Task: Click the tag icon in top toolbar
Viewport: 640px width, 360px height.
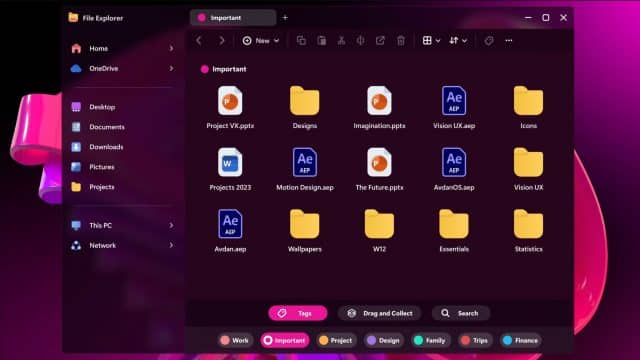Action: (489, 40)
